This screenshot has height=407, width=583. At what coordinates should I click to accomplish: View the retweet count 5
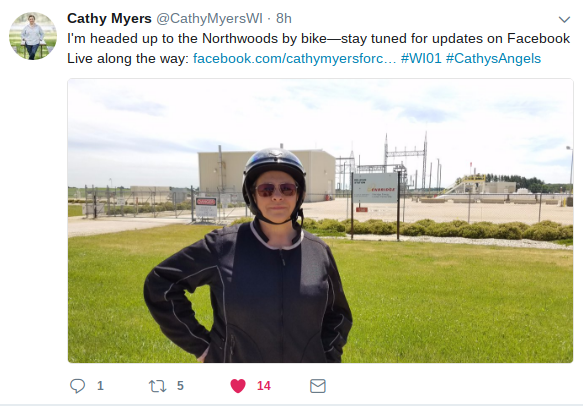(x=180, y=386)
